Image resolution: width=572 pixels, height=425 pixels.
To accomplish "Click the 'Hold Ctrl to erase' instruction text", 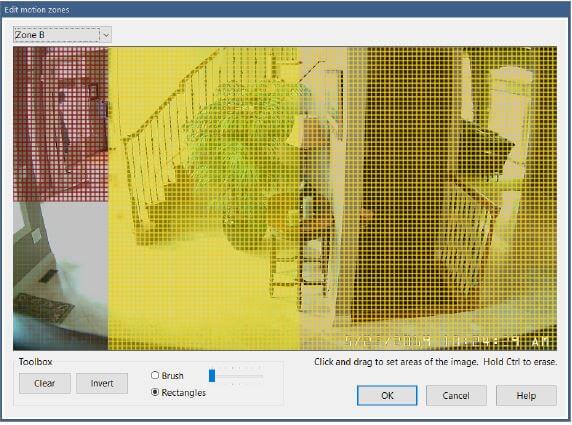I will click(x=520, y=362).
